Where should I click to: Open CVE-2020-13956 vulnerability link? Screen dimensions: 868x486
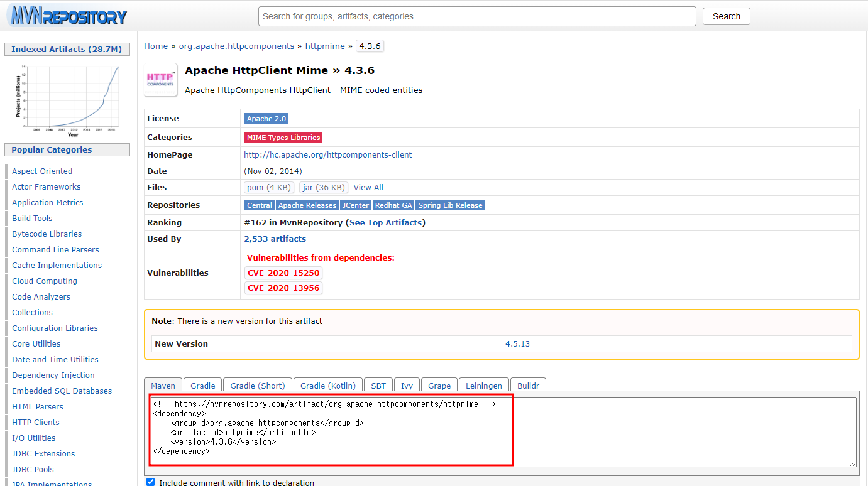283,288
